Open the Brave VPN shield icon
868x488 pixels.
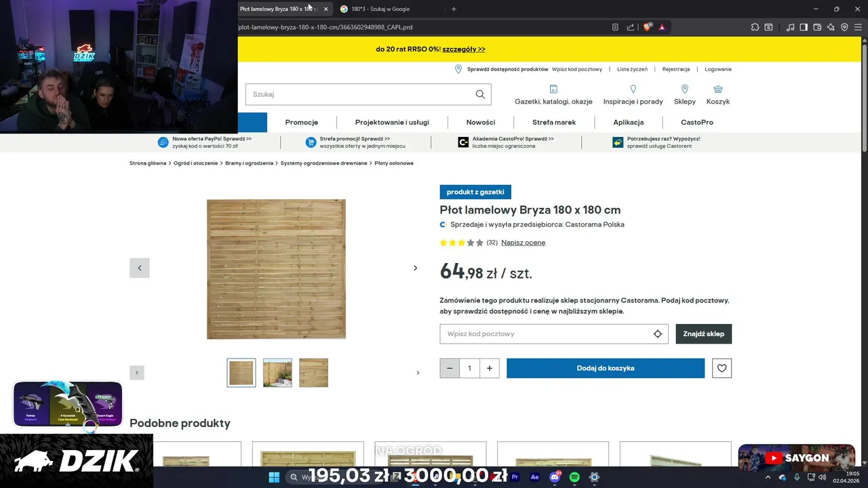[x=844, y=27]
